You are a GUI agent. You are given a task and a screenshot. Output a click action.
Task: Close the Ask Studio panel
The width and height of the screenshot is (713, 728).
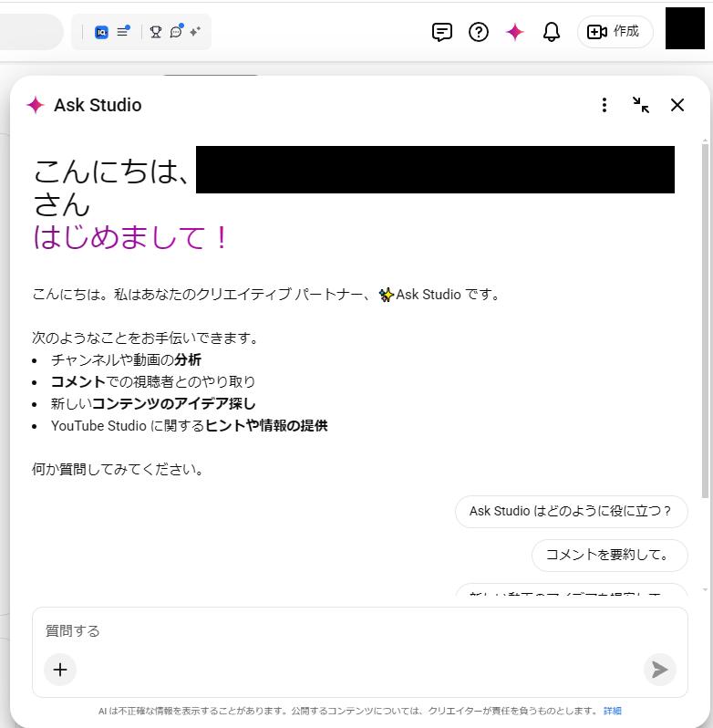tap(677, 105)
